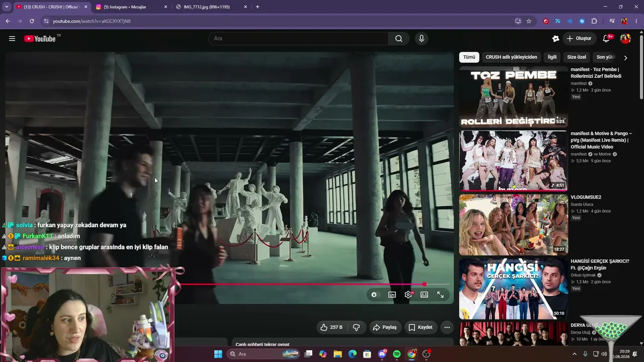The width and height of the screenshot is (644, 362).
Task: Open the more actions menu under the video
Action: 447,327
